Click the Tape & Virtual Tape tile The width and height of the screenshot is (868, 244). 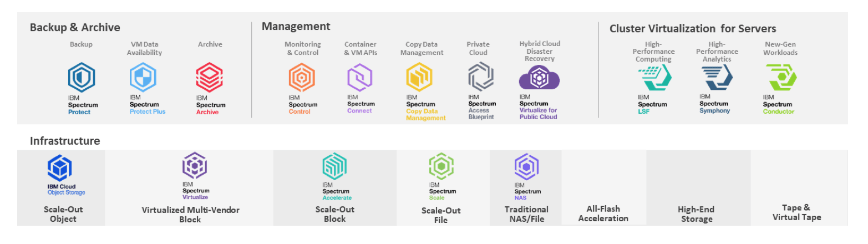(796, 212)
